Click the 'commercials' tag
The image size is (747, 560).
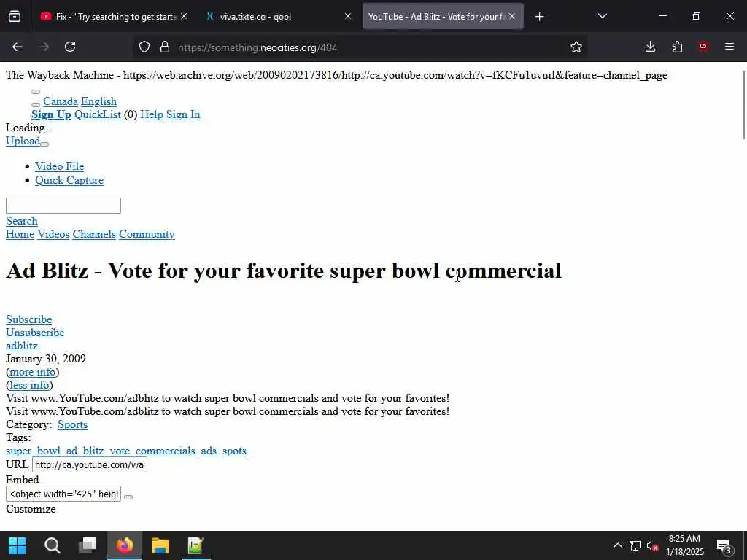166,451
